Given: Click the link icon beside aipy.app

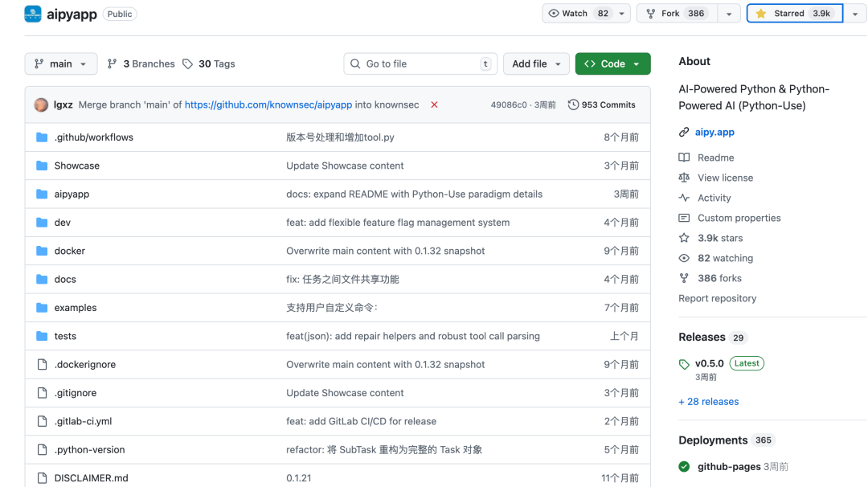Looking at the screenshot, I should click(x=685, y=132).
